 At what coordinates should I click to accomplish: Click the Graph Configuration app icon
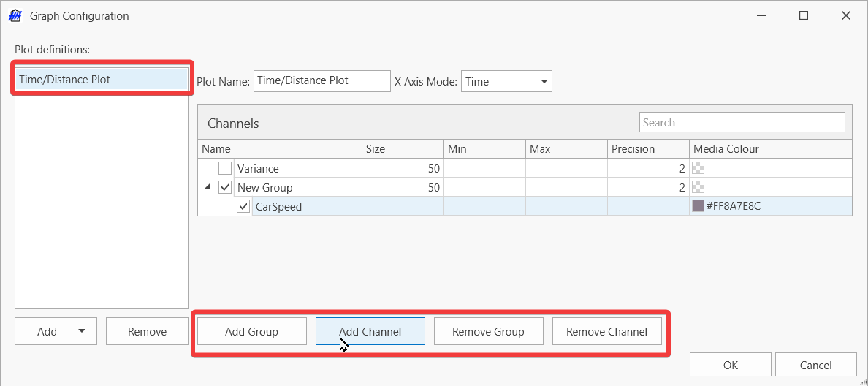pyautogui.click(x=15, y=16)
